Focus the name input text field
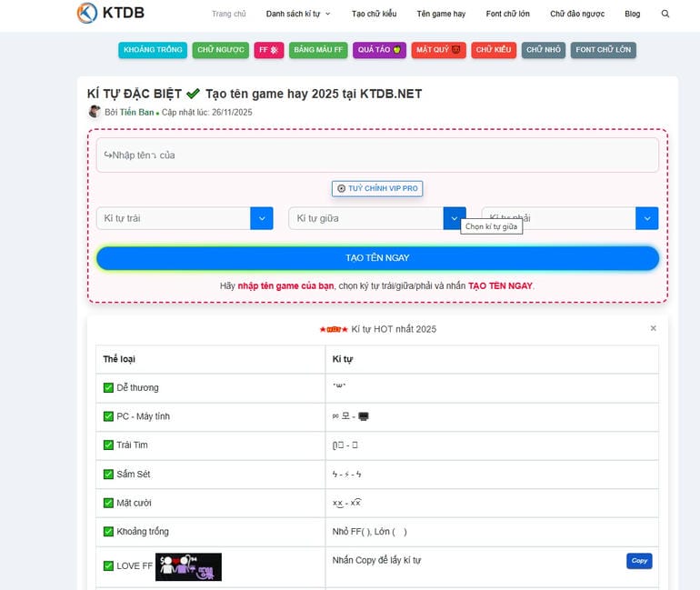Screen dimensions: 700x590 point(377,155)
